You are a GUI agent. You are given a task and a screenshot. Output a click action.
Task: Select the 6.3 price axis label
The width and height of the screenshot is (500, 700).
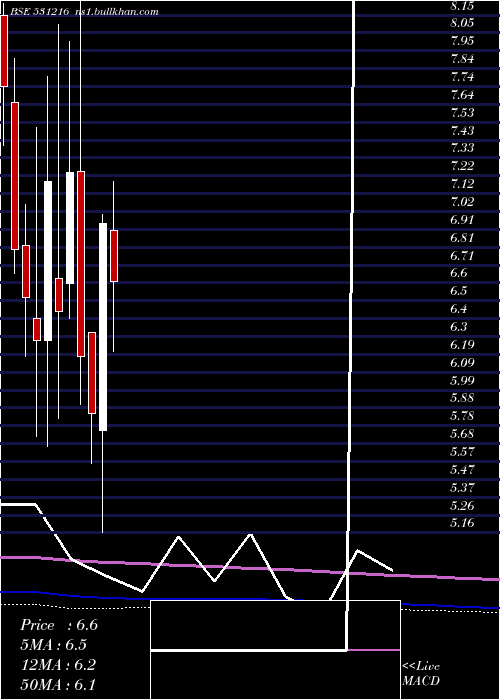click(459, 327)
